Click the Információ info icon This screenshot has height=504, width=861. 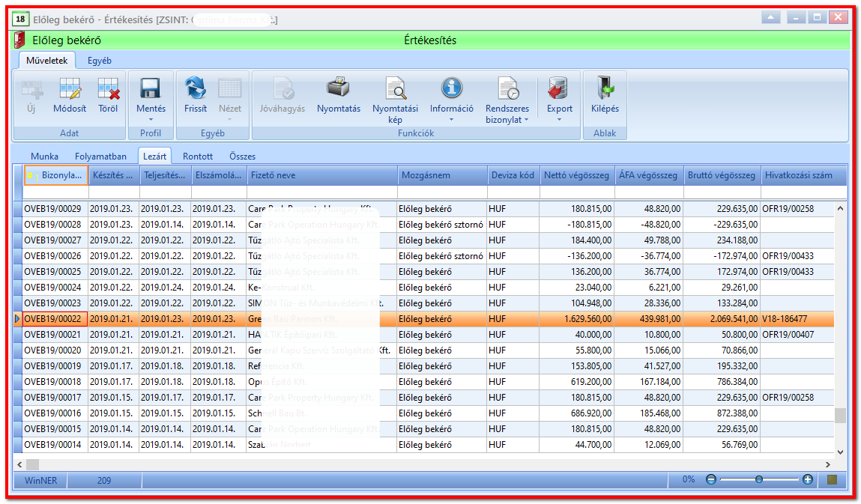451,88
